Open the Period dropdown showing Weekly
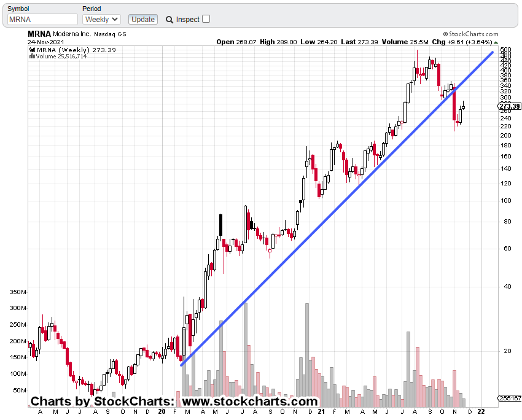 pos(101,20)
